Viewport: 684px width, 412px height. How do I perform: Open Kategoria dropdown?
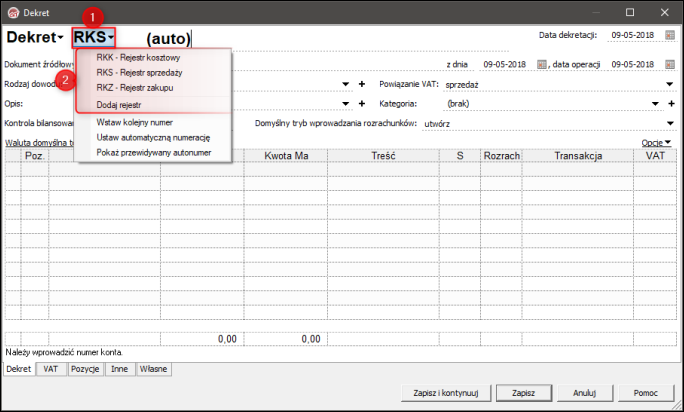[x=655, y=104]
